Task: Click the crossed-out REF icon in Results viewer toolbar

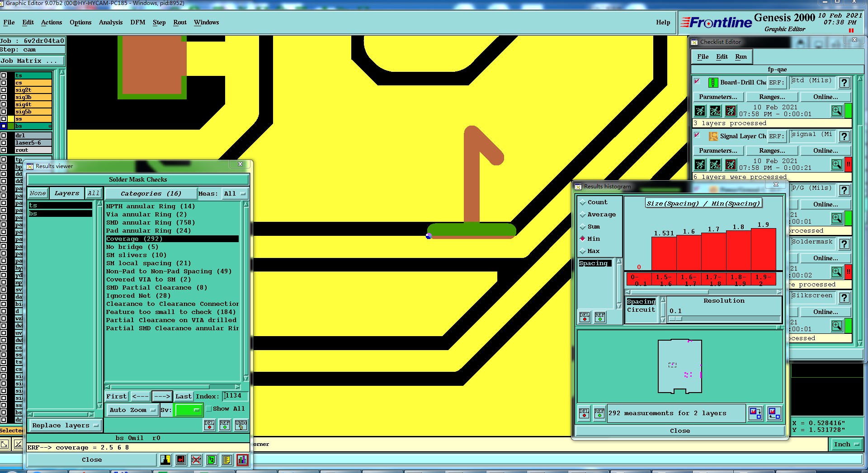Action: [196, 460]
